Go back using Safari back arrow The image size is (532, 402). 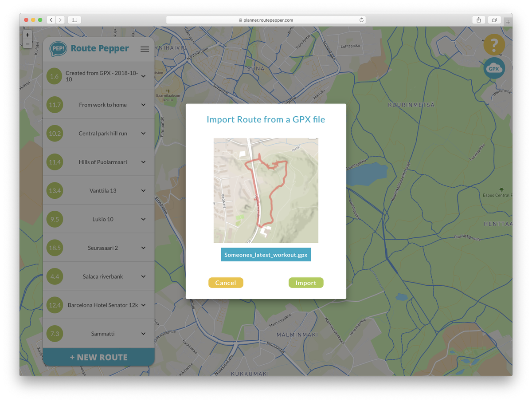51,20
